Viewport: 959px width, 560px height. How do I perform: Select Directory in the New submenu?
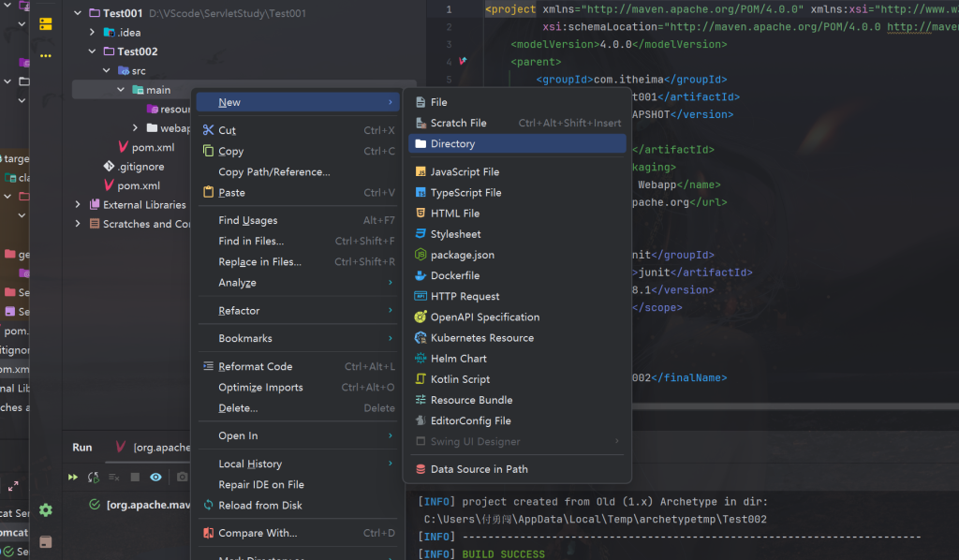coord(452,144)
